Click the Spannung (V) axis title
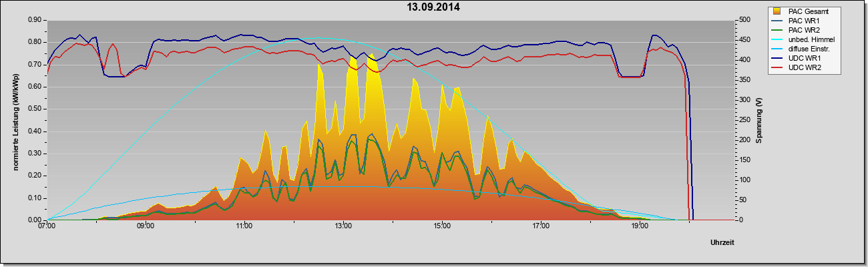The image size is (868, 267). (x=758, y=120)
